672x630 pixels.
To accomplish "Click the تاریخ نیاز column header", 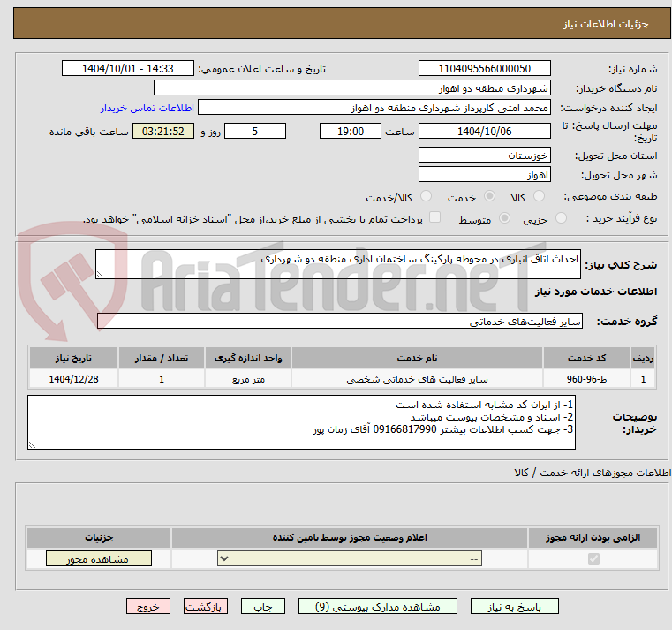I will coord(73,358).
